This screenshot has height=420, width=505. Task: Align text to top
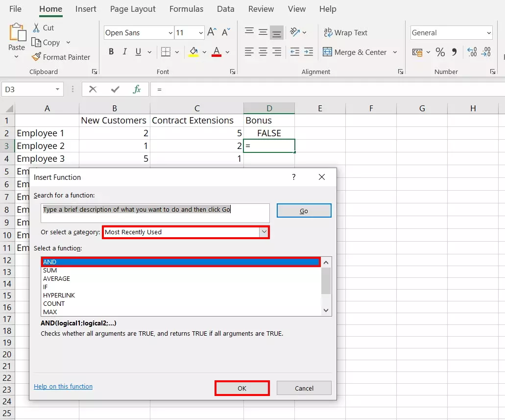pos(249,32)
